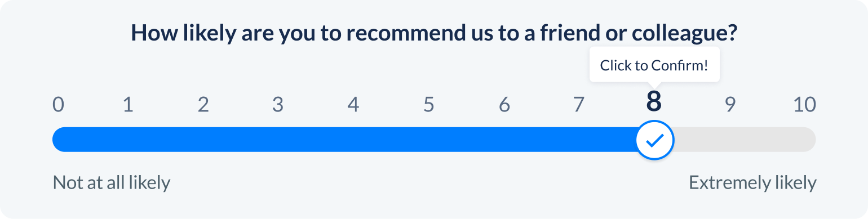Click the recommendation question heading
868x219 pixels.
(434, 33)
